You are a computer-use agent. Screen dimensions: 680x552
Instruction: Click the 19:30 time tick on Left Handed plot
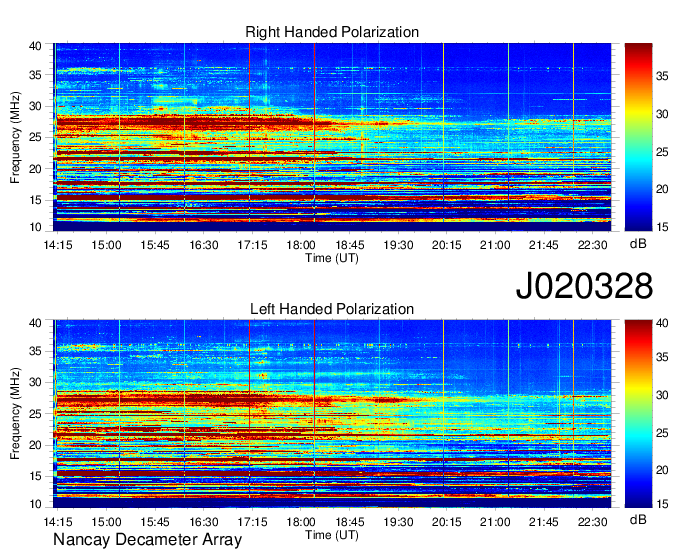[398, 522]
